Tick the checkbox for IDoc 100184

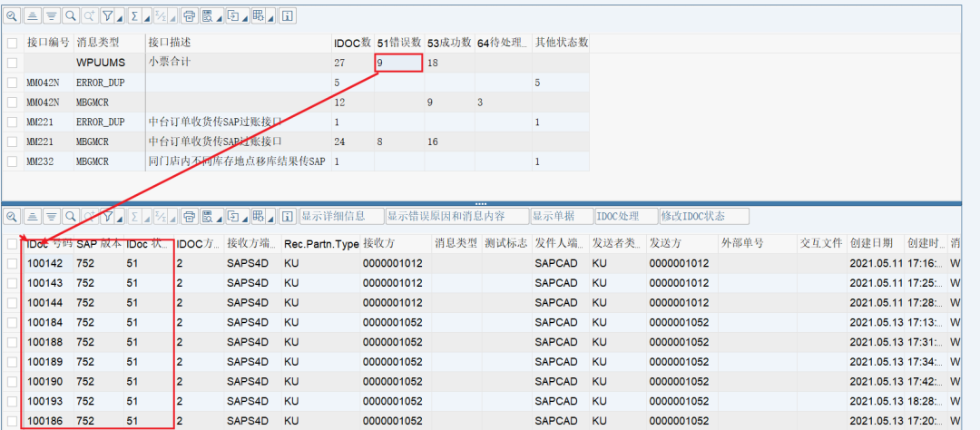pyautogui.click(x=13, y=323)
